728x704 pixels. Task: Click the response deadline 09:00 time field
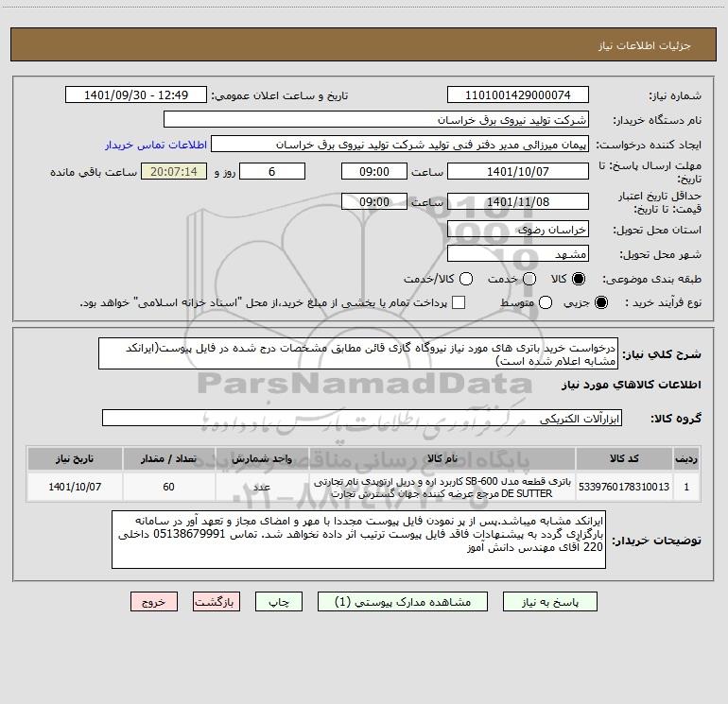pos(374,171)
